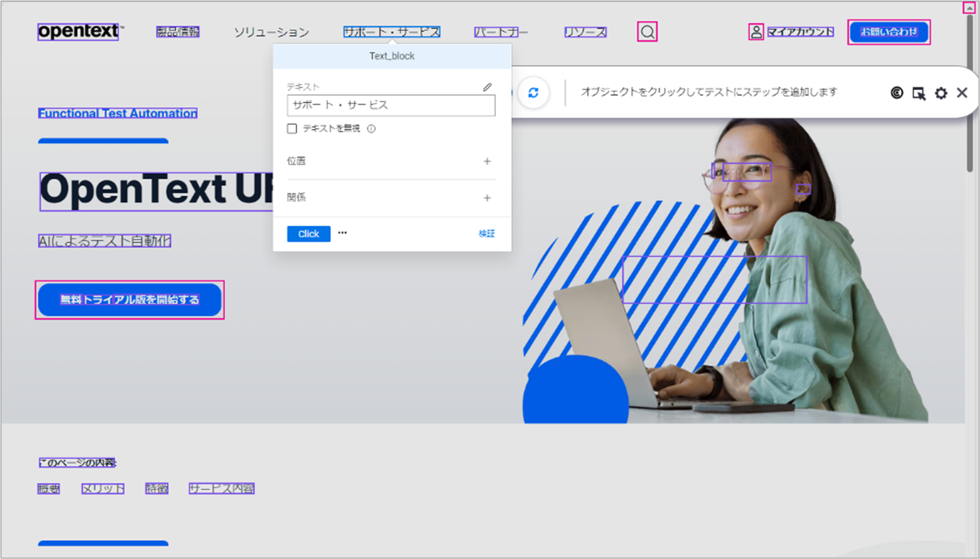
Task: Open settings with the gear icon
Action: click(940, 93)
